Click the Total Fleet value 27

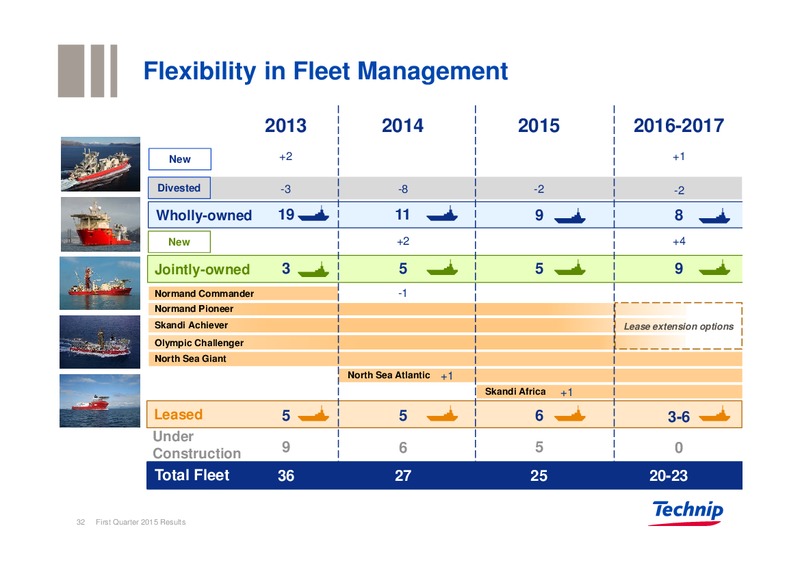403,476
